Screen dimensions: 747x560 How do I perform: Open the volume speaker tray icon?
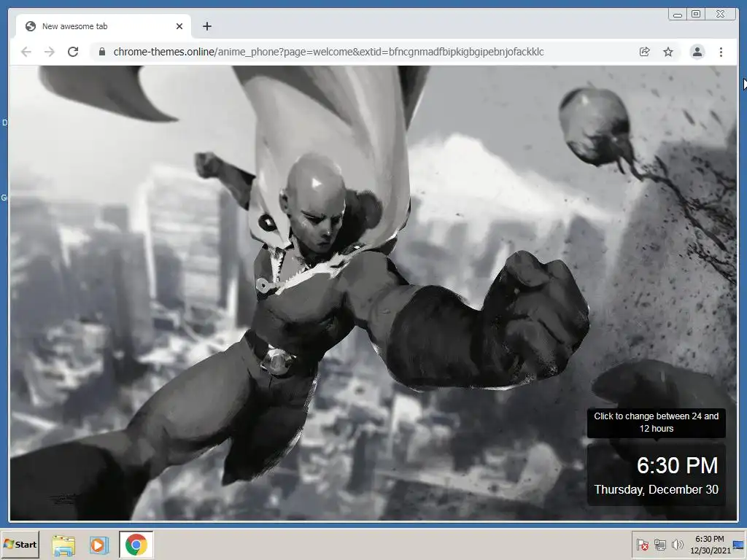pyautogui.click(x=677, y=545)
